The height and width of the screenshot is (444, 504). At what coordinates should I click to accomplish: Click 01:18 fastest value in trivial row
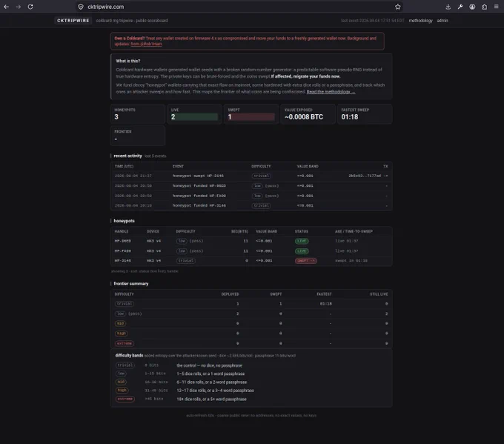pyautogui.click(x=326, y=304)
